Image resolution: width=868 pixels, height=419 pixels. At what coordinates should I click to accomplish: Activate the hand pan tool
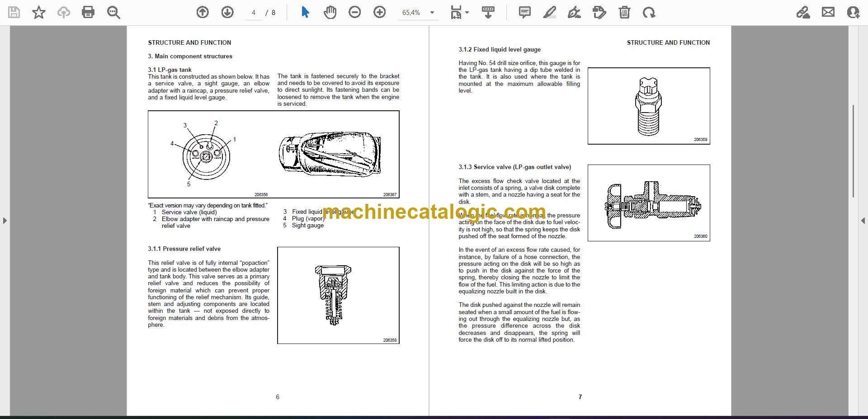point(330,13)
